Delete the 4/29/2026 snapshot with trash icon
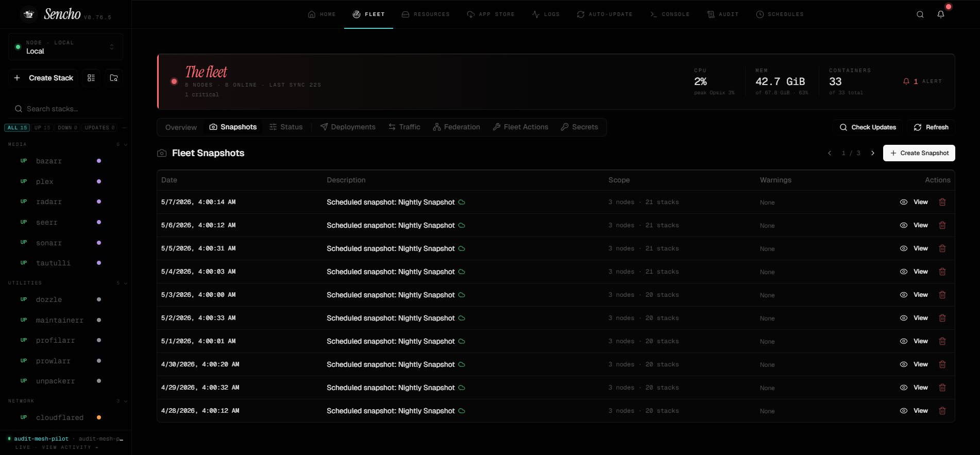The width and height of the screenshot is (980, 455). coord(942,387)
